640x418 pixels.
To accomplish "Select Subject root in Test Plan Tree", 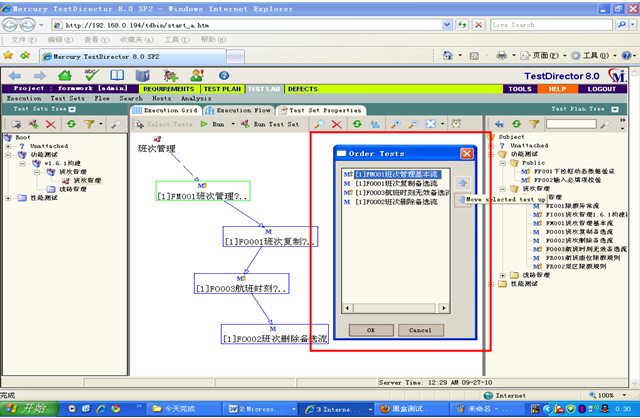I will pyautogui.click(x=511, y=137).
